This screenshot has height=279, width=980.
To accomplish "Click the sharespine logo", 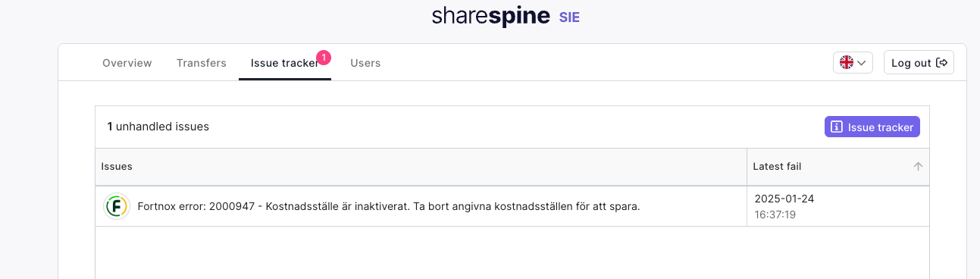I will coord(490,17).
